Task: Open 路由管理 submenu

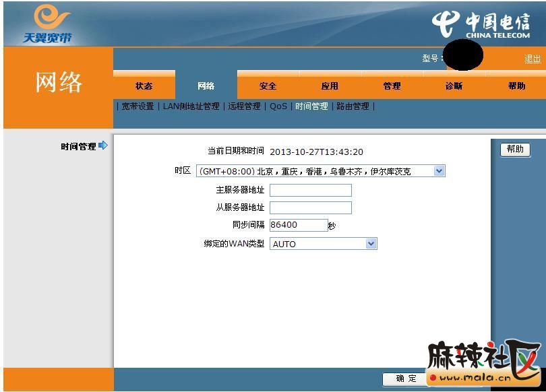Action: pos(353,106)
